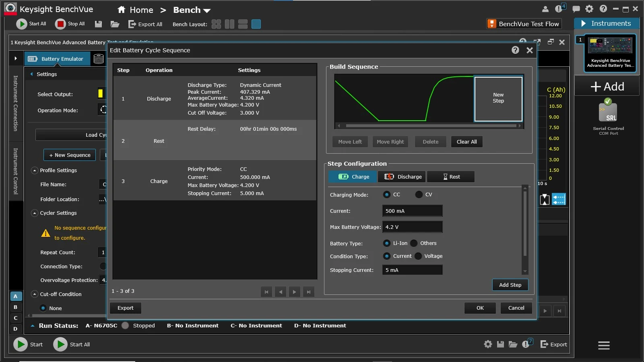Confirm the dialog with OK
This screenshot has width=644, height=362.
pos(480,308)
